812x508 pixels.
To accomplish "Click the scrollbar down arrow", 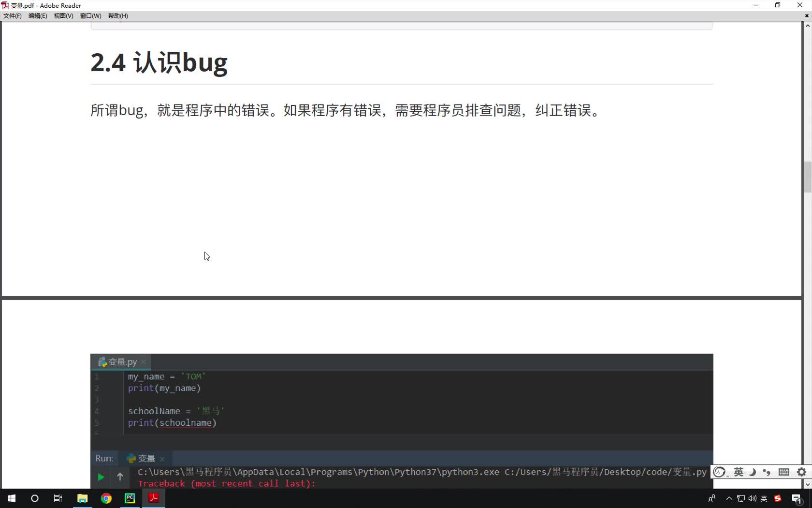I will coord(808,484).
